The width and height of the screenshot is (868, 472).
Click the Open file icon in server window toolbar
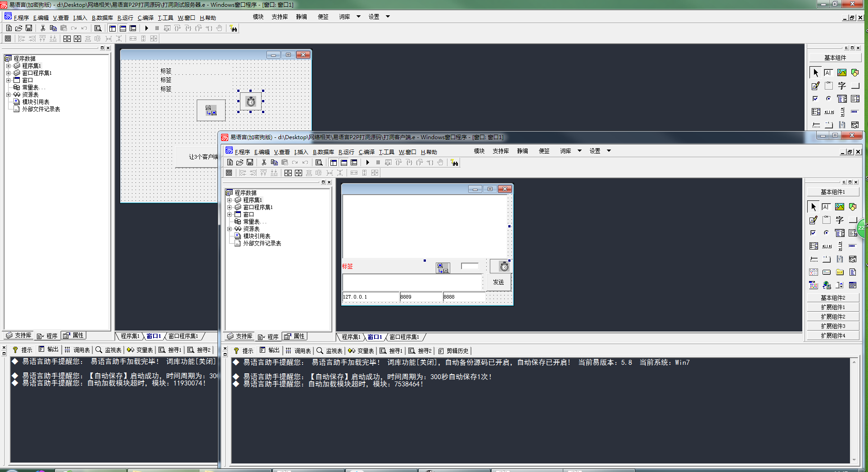pyautogui.click(x=19, y=28)
